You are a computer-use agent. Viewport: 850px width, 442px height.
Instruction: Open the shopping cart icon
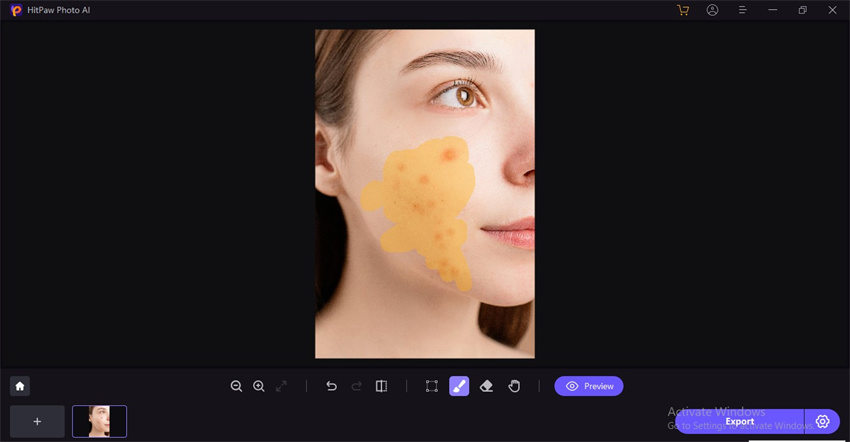coord(683,10)
